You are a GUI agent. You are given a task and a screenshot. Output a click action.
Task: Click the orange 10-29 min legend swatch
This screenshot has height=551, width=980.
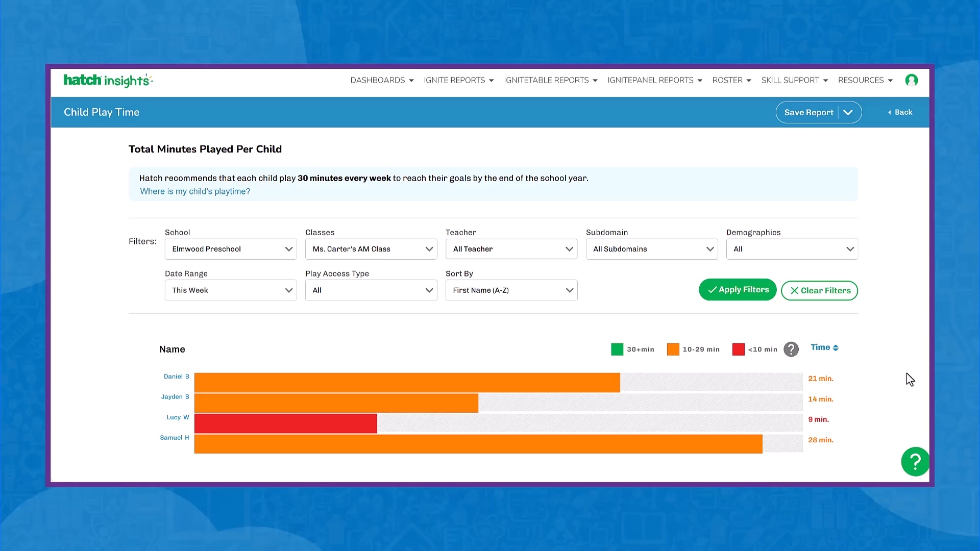click(x=673, y=349)
